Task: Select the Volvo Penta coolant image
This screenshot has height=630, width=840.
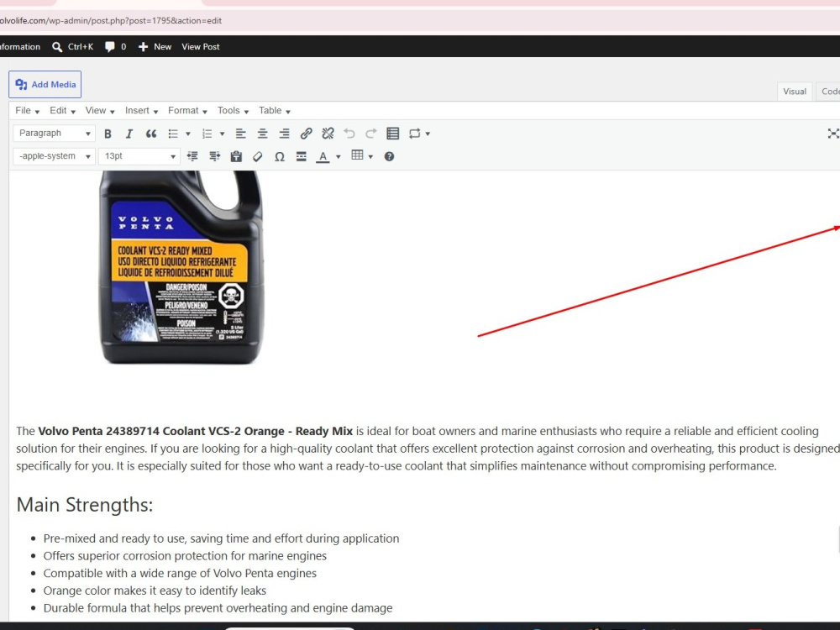Action: click(181, 267)
